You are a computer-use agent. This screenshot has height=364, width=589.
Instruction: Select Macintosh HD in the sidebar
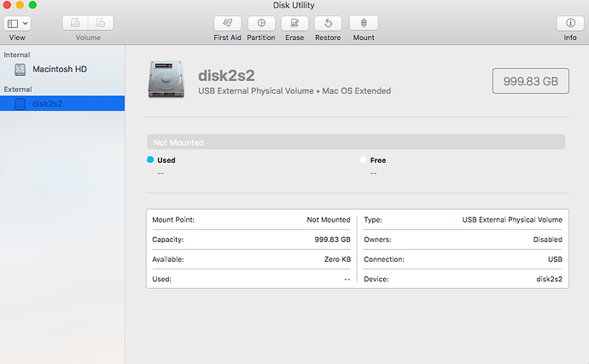pos(62,69)
